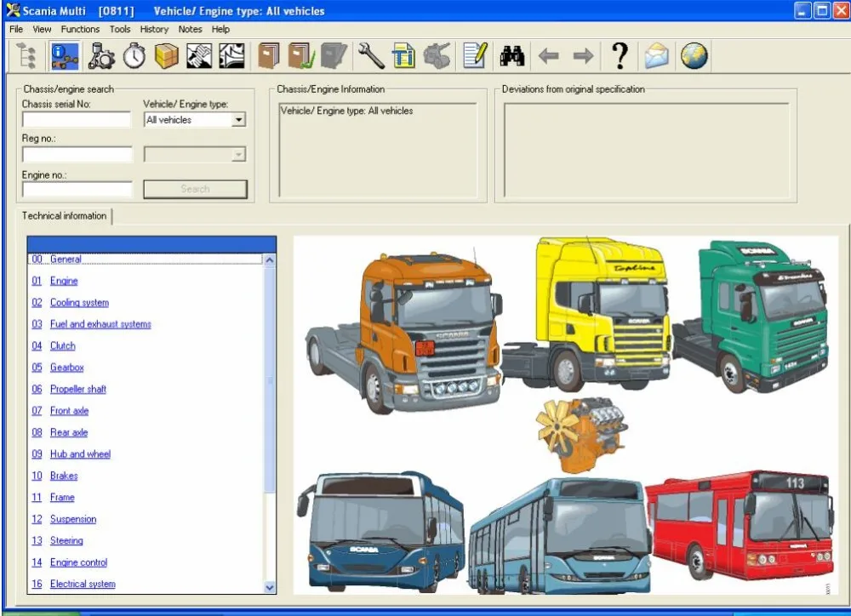Open the notepad with pencil icon
Viewport: 851px width, 616px height.
tap(475, 56)
